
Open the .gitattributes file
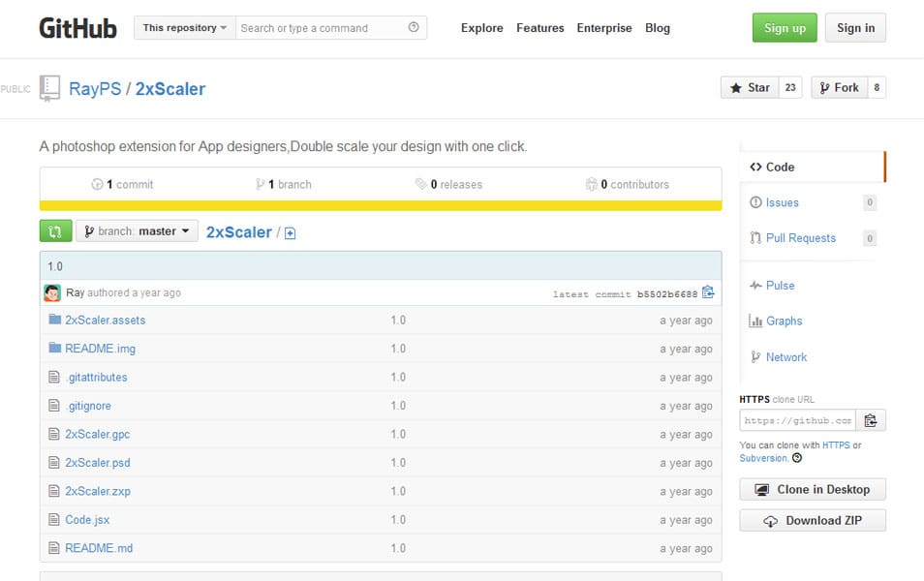click(x=97, y=377)
